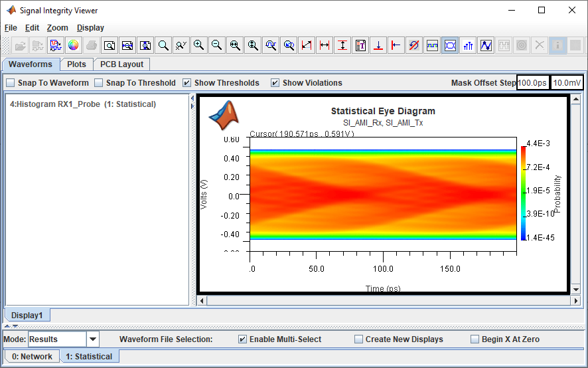Select the horizontal measurement tool icon

coord(325,45)
